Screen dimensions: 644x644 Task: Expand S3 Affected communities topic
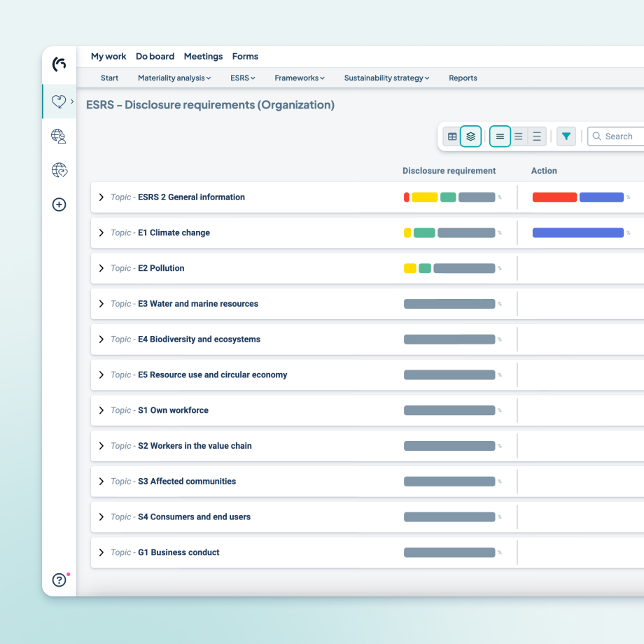[x=101, y=482]
